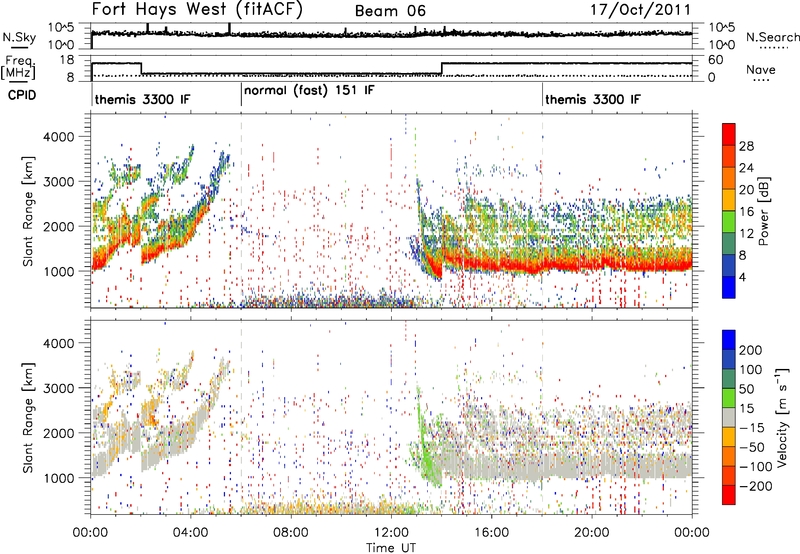Click the 'Nave' legend label

pyautogui.click(x=761, y=70)
